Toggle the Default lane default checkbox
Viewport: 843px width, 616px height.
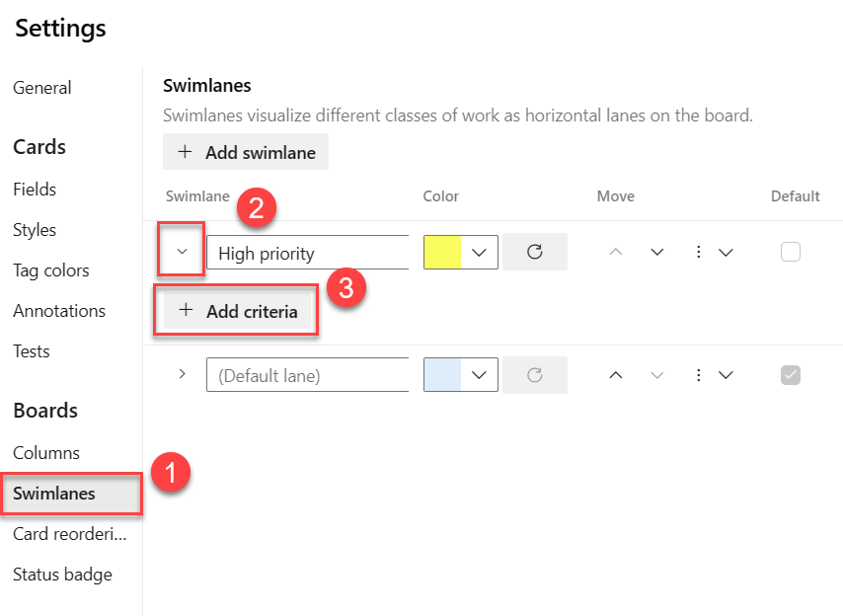(x=790, y=375)
